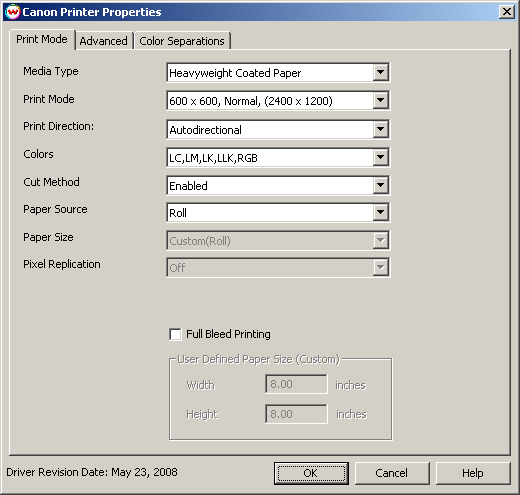Screen dimensions: 520x495
Task: Click the Roll paper source field
Action: pyautogui.click(x=278, y=212)
